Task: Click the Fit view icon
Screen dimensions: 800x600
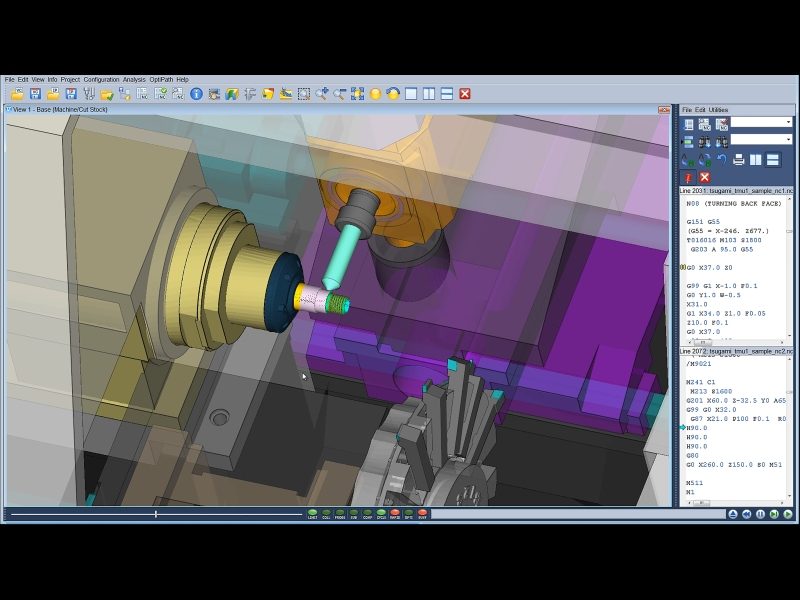Action: 357,94
